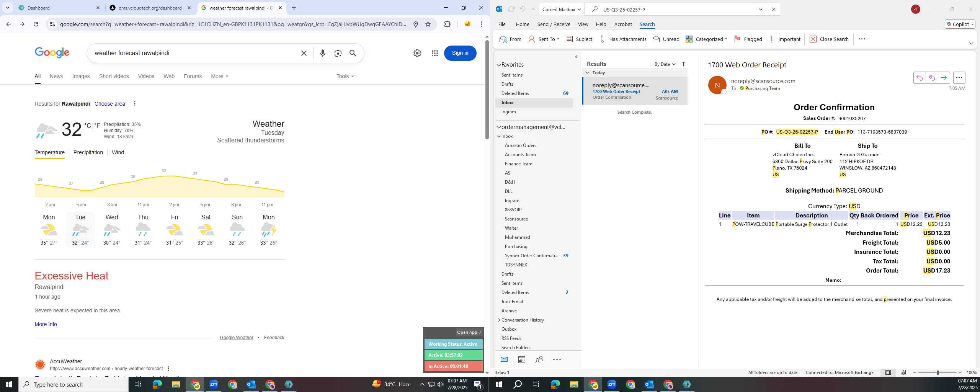Open Google Tools filter button
The height and width of the screenshot is (392, 980).
pos(345,76)
